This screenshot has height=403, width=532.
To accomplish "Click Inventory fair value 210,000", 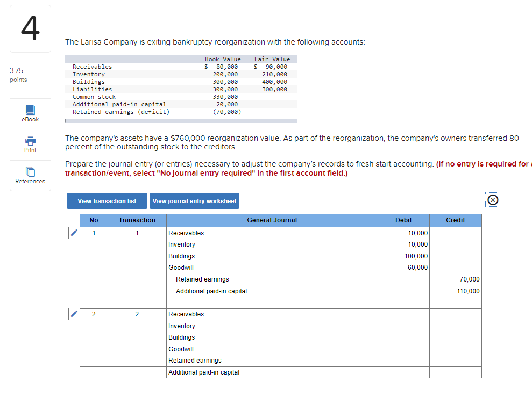I will pos(274,74).
